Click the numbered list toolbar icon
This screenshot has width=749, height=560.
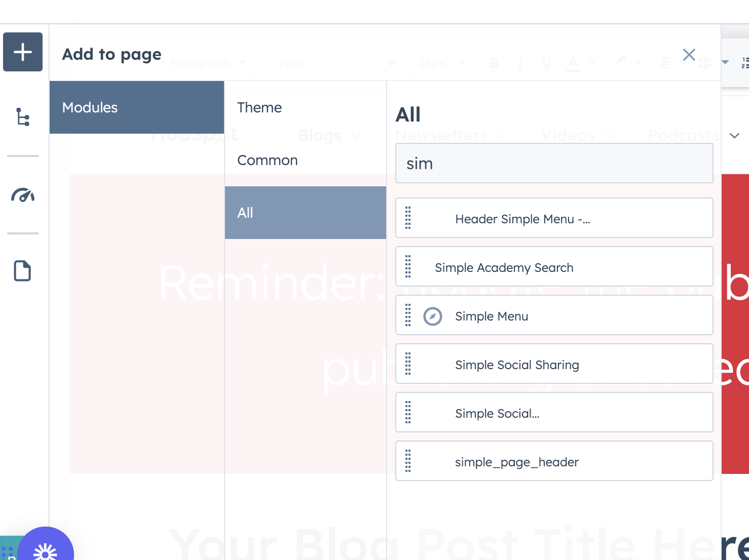744,63
